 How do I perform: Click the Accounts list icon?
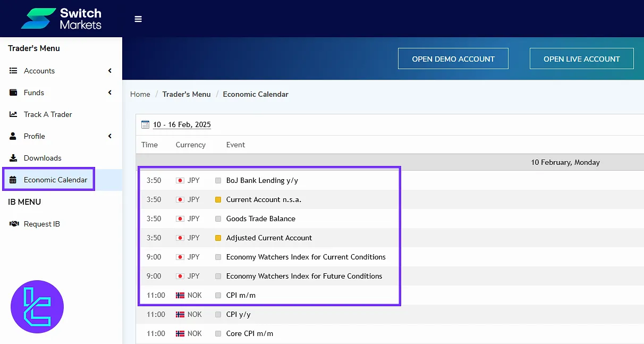(x=13, y=71)
